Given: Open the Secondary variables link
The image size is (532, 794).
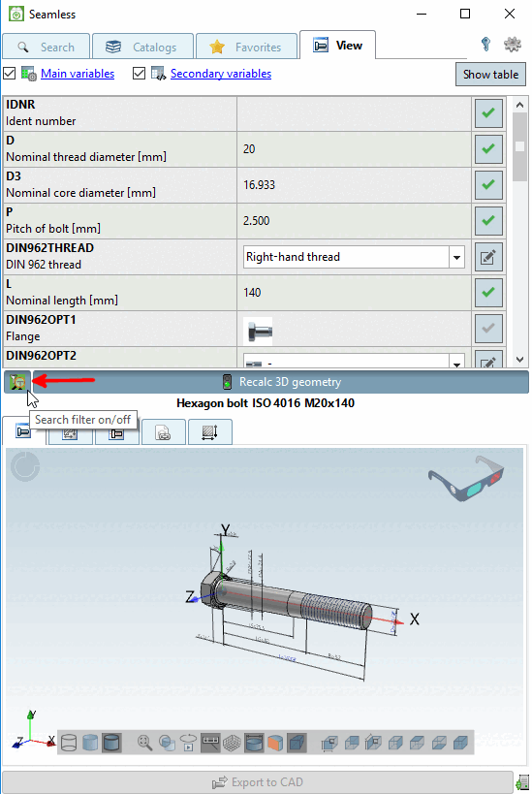Looking at the screenshot, I should pos(221,74).
